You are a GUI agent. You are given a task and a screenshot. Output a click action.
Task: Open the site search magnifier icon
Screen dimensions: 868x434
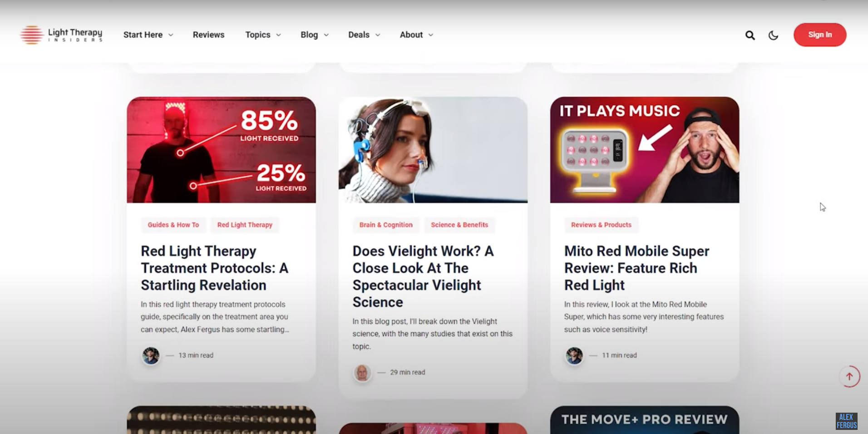(x=750, y=35)
